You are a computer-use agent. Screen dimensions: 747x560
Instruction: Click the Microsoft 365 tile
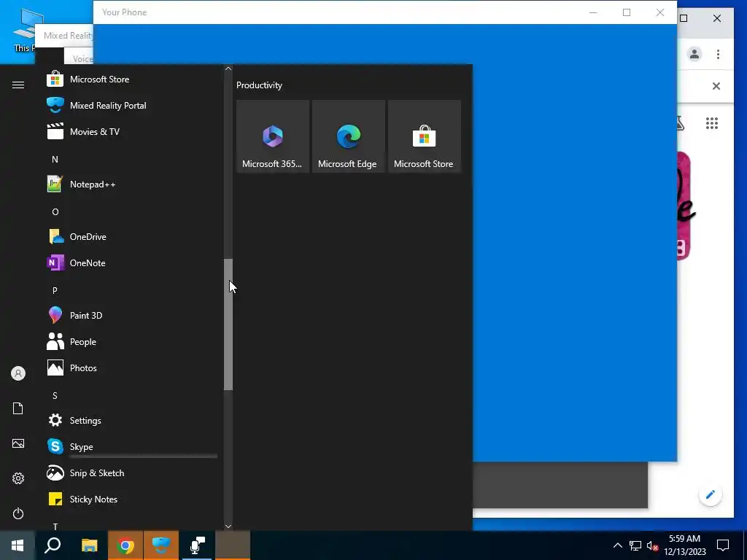pyautogui.click(x=273, y=136)
